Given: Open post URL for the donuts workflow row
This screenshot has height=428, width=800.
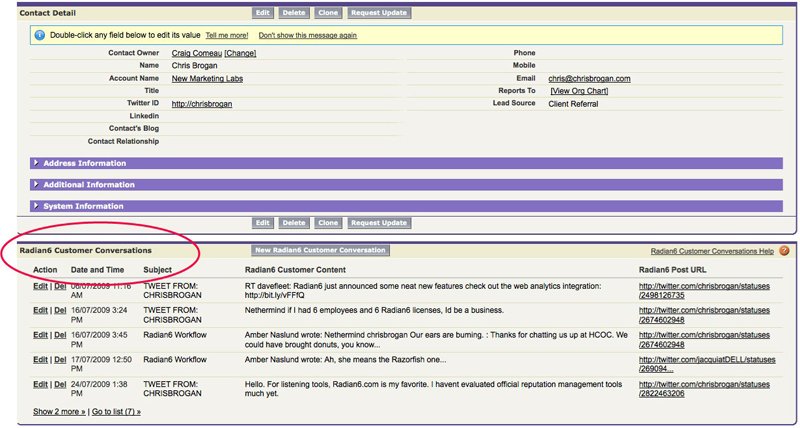Looking at the screenshot, I should [704, 340].
